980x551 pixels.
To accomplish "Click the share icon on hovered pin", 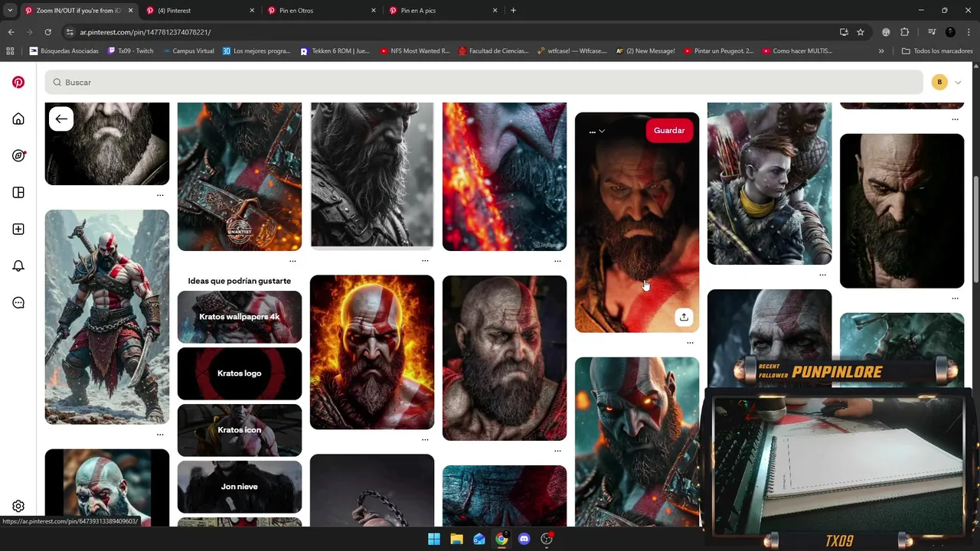I will 684,317.
